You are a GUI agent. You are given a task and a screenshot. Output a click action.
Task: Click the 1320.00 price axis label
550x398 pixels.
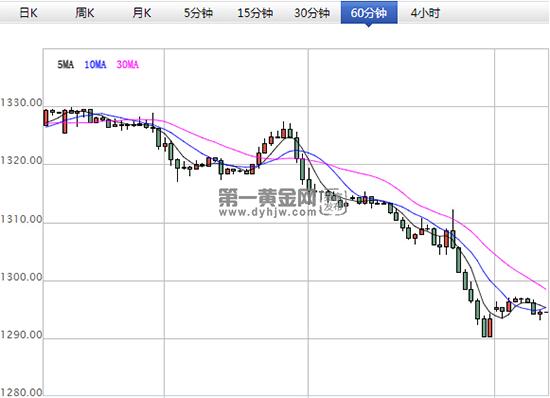coord(21,161)
